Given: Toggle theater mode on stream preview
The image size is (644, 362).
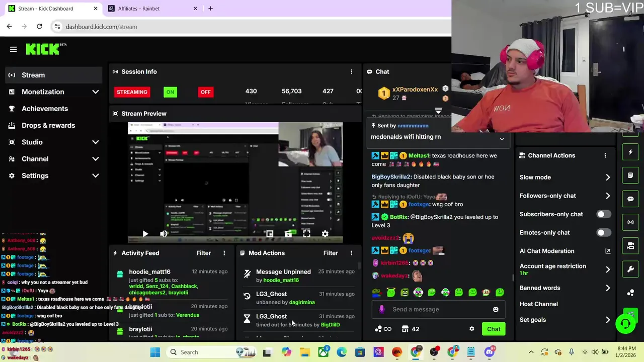Looking at the screenshot, I should pyautogui.click(x=288, y=234).
